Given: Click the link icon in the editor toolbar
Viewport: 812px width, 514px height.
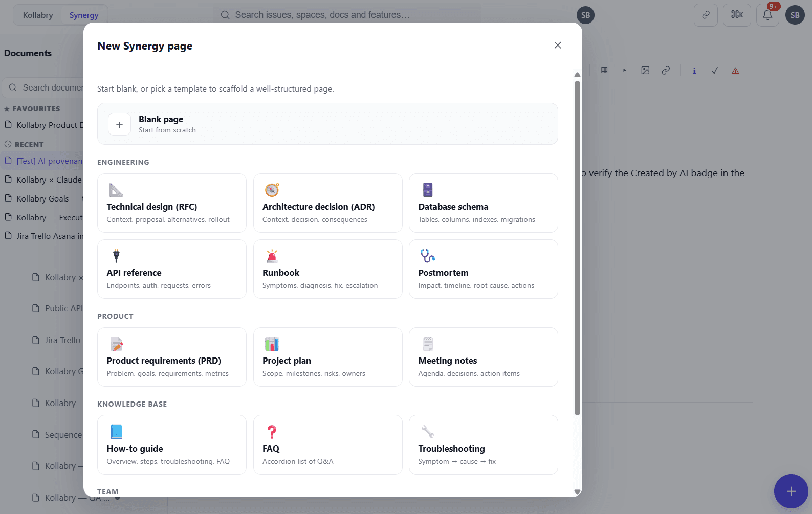Looking at the screenshot, I should click(666, 71).
